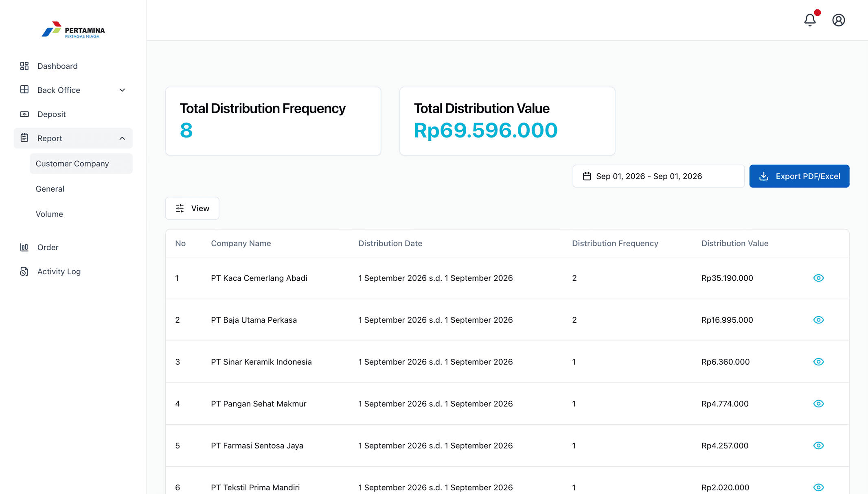Open Customer Company report
Viewport: 868px width, 494px height.
pyautogui.click(x=81, y=164)
